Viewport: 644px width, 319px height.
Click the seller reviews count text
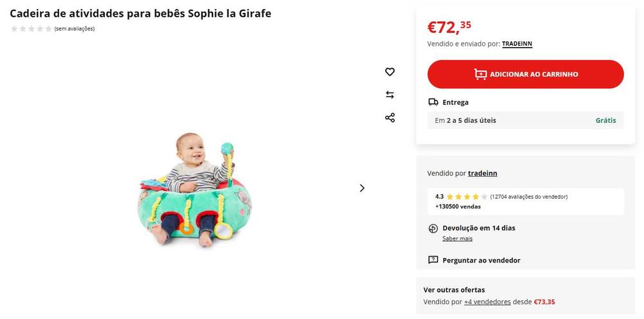[529, 197]
